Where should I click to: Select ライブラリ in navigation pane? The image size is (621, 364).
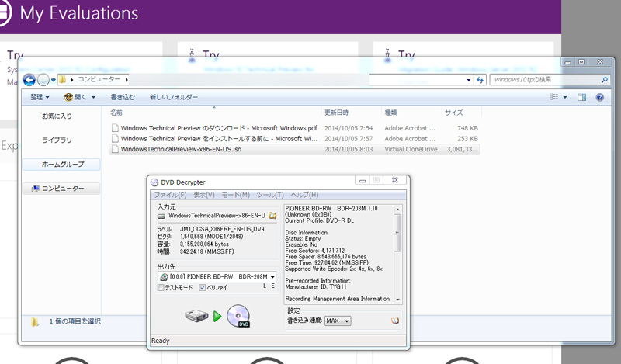[57, 140]
